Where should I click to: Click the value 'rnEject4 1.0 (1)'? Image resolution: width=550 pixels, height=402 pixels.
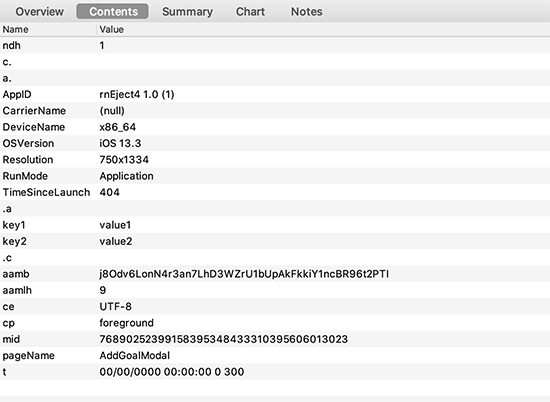pos(137,95)
